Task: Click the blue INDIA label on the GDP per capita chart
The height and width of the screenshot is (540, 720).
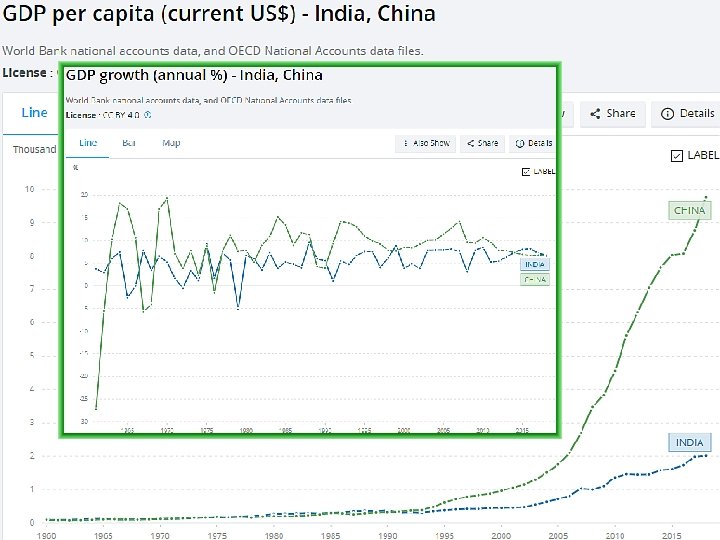Action: tap(689, 442)
